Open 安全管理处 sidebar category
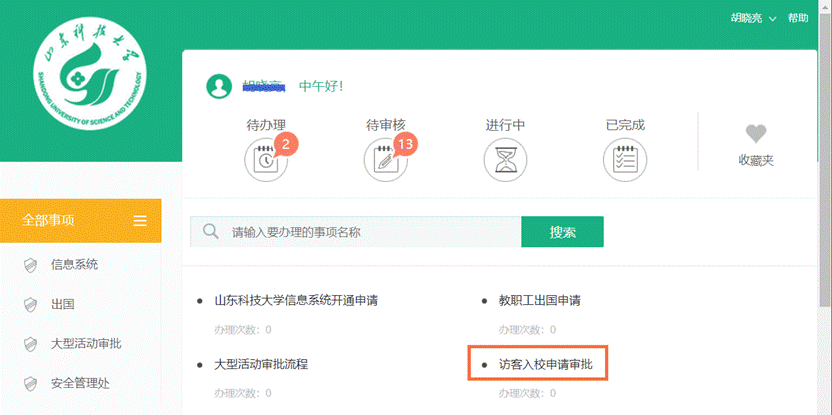 tap(80, 383)
